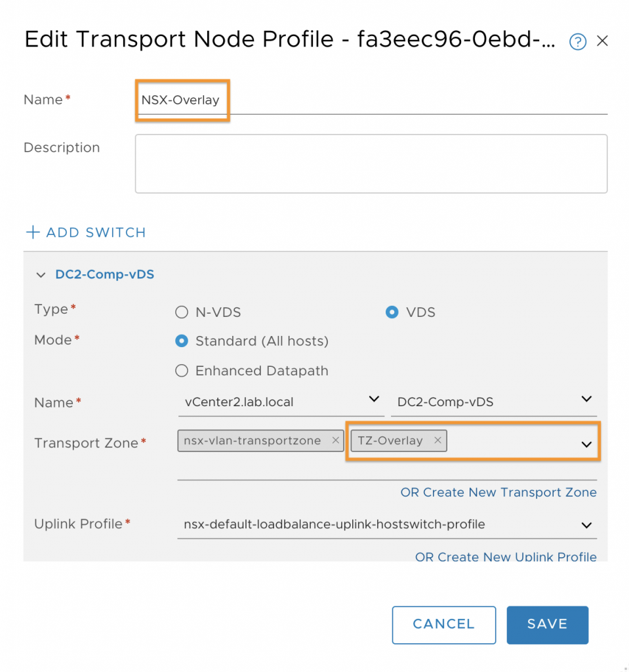Click the SAVE button
The width and height of the screenshot is (629, 672).
pos(547,625)
